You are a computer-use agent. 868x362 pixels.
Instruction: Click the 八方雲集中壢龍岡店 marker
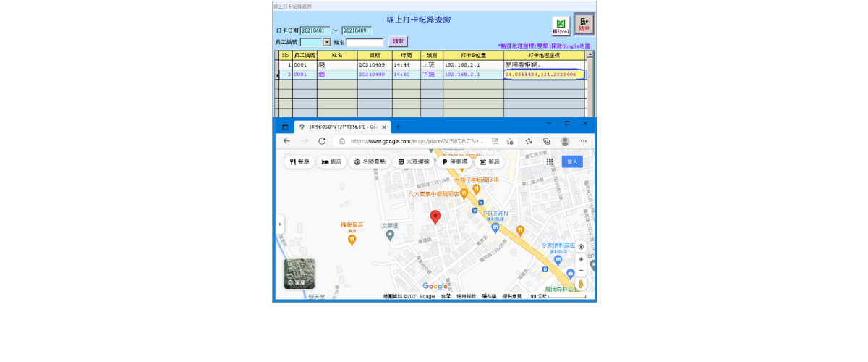tap(464, 193)
